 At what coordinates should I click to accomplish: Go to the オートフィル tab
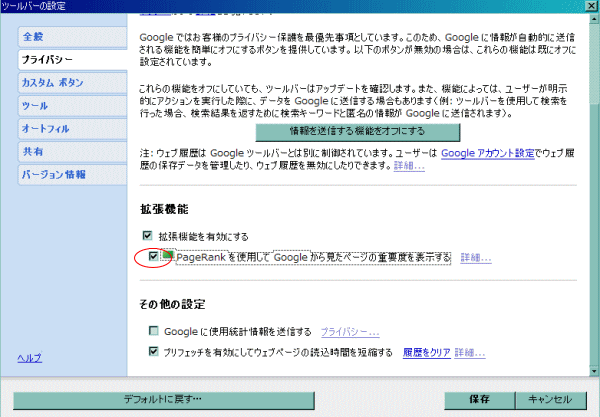(x=72, y=129)
